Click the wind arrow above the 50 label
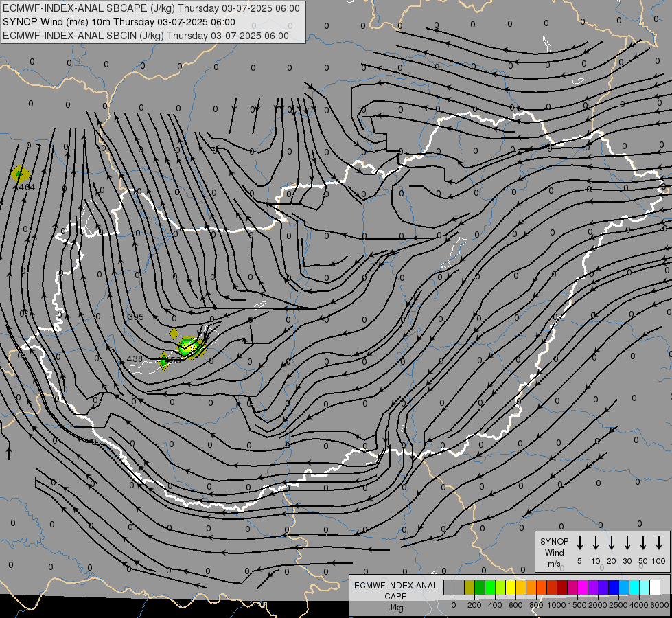 [643, 542]
